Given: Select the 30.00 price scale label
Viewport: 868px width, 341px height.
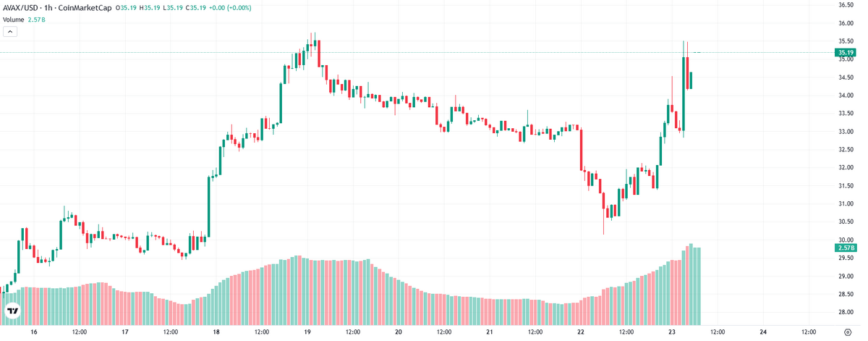Looking at the screenshot, I should [847, 240].
